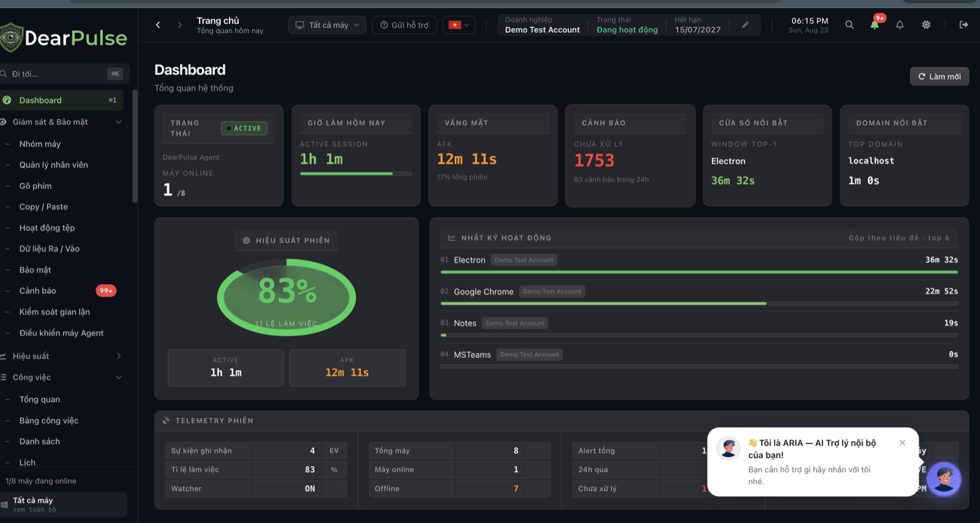Select the Google Chrome log row

coord(699,296)
